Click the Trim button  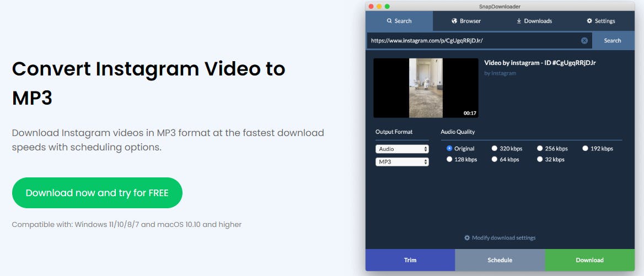click(410, 260)
